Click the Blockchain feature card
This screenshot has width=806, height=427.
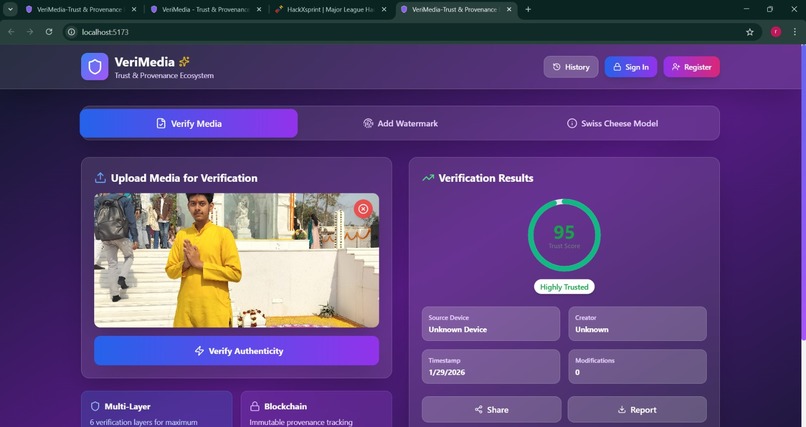316,410
